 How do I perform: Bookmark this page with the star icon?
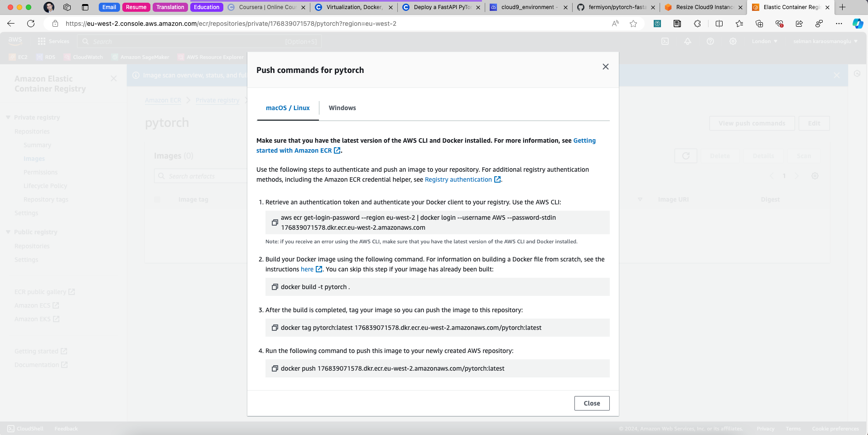click(x=633, y=24)
